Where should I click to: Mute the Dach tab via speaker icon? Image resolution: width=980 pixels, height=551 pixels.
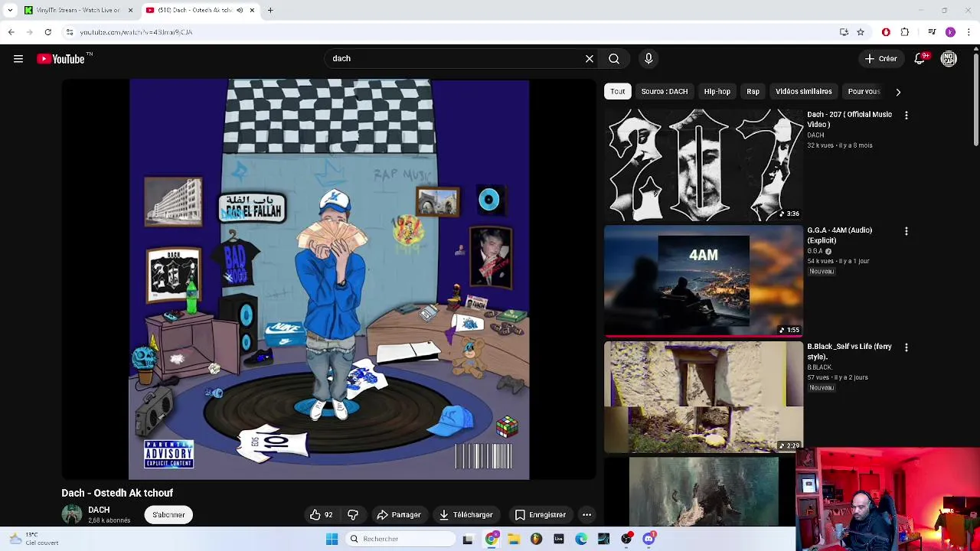(x=240, y=11)
